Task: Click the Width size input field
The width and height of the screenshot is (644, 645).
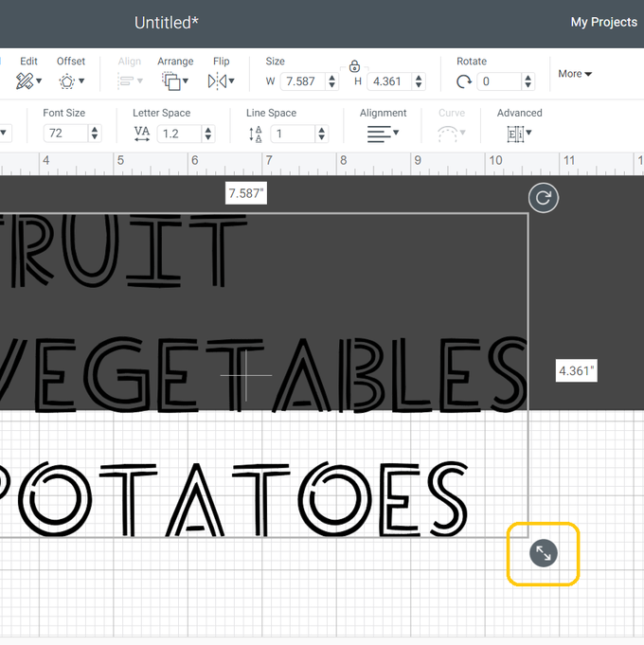Action: pyautogui.click(x=302, y=81)
